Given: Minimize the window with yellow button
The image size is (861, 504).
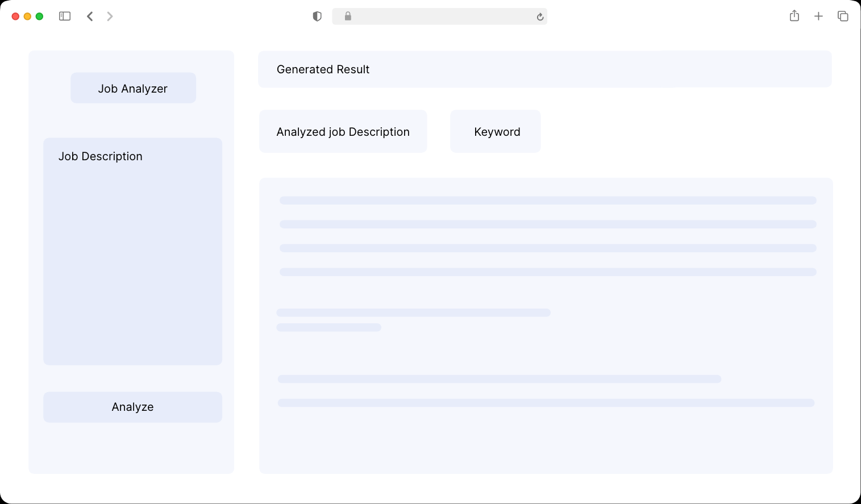Looking at the screenshot, I should pyautogui.click(x=27, y=16).
